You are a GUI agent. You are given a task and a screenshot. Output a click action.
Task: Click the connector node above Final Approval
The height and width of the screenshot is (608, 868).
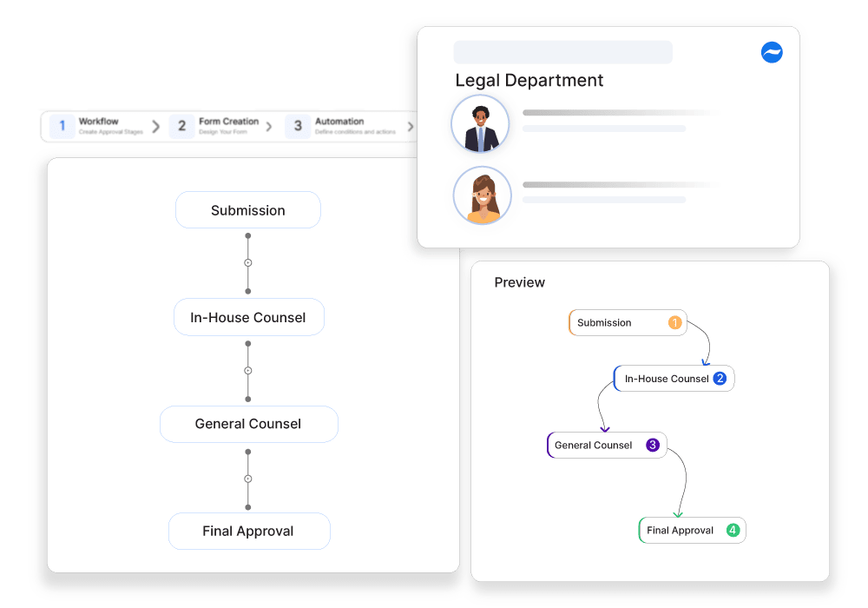point(248,478)
